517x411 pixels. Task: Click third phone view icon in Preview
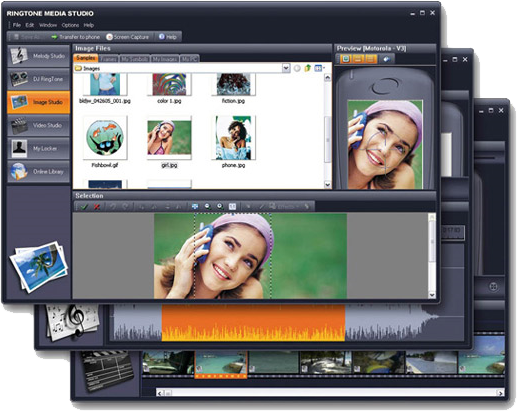pyautogui.click(x=370, y=59)
